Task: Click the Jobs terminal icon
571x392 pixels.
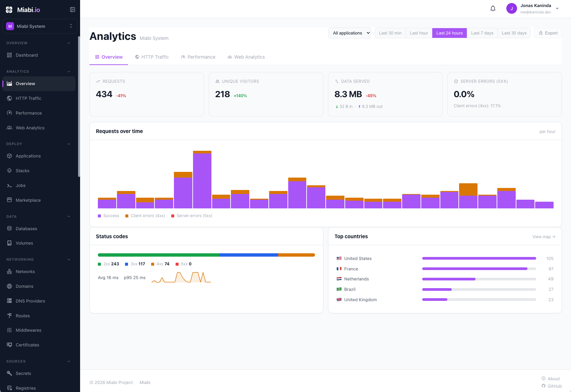Action: pyautogui.click(x=9, y=185)
